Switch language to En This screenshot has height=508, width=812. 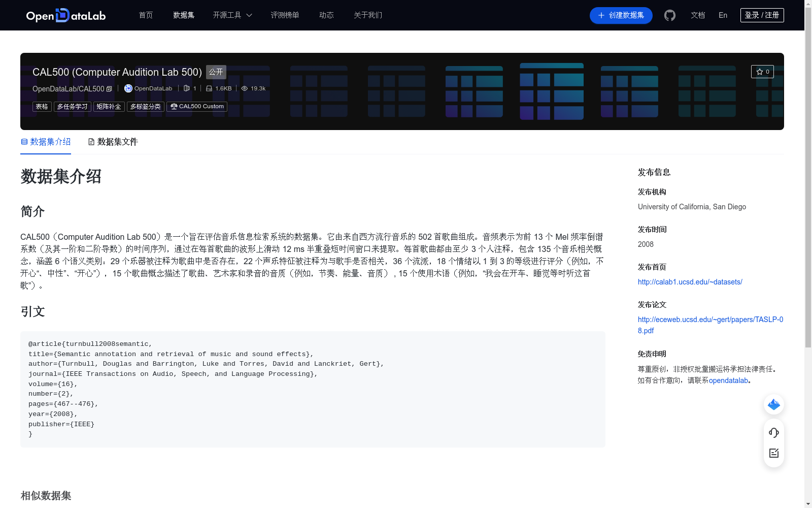point(723,15)
